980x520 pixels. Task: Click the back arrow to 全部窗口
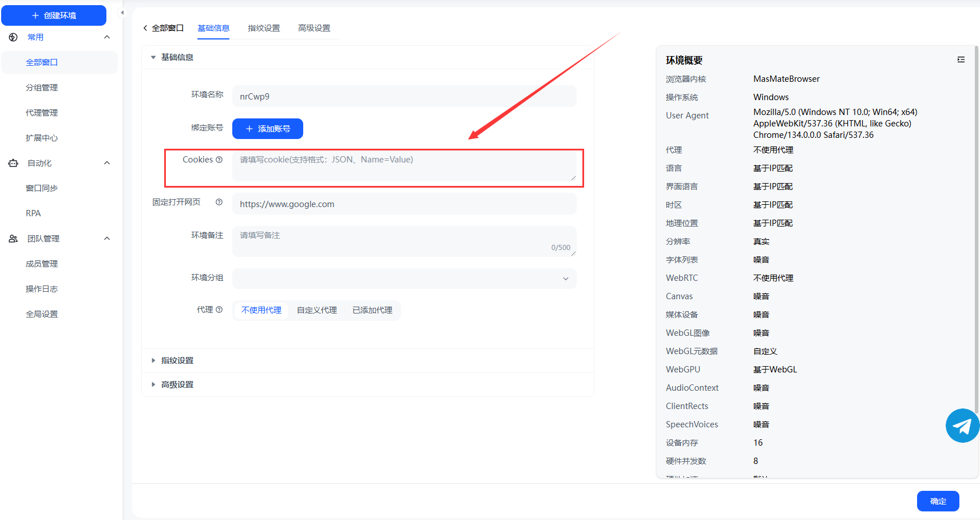[145, 28]
